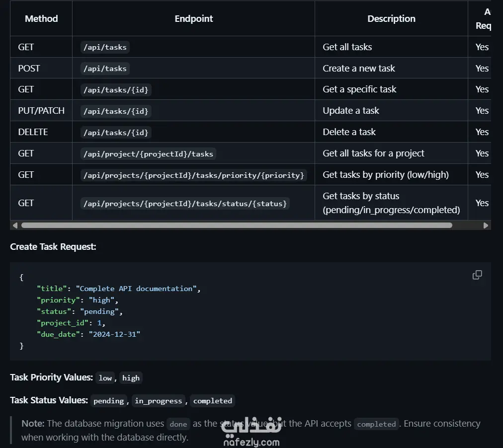Click the PUT/PATCH method cell
Viewport: 503px width, 448px height.
[x=41, y=111]
